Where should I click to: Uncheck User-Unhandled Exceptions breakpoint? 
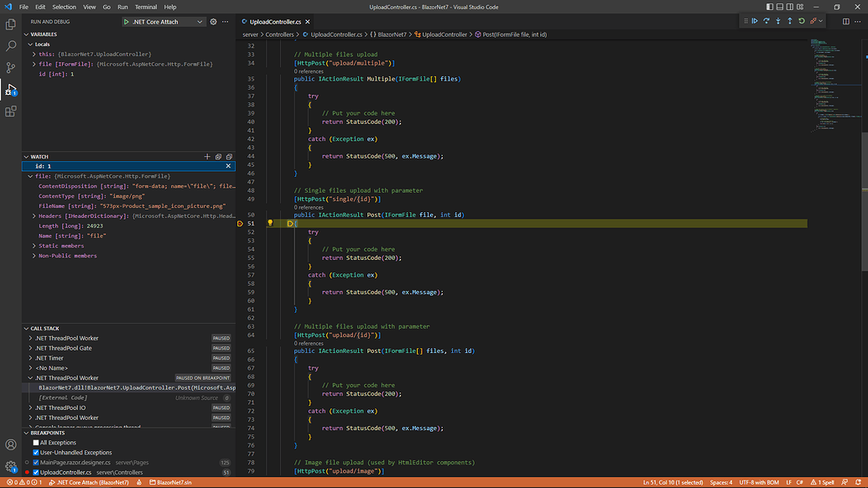(x=36, y=453)
